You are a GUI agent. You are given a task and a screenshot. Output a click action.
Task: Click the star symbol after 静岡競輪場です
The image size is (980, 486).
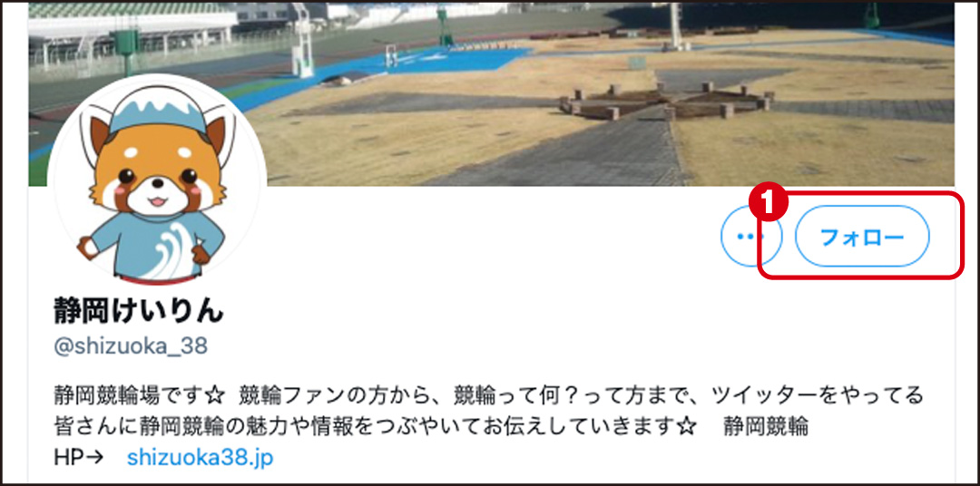coord(216,395)
